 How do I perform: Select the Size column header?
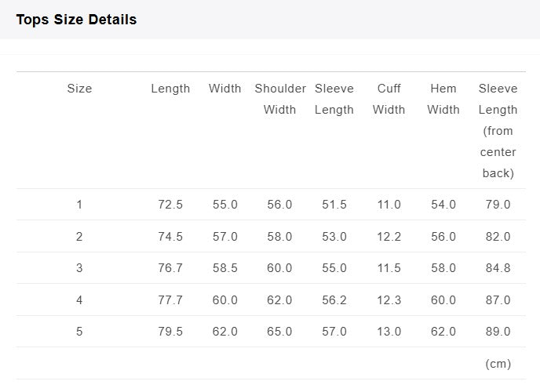(79, 89)
